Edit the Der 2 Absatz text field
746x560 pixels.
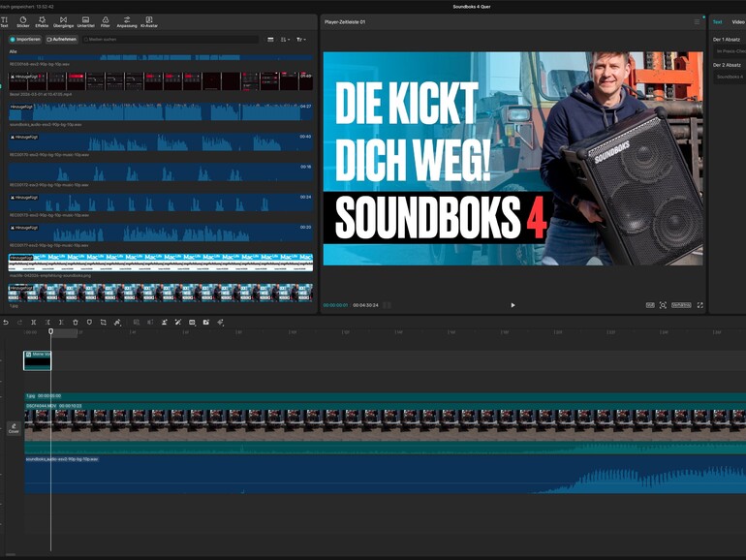click(730, 77)
